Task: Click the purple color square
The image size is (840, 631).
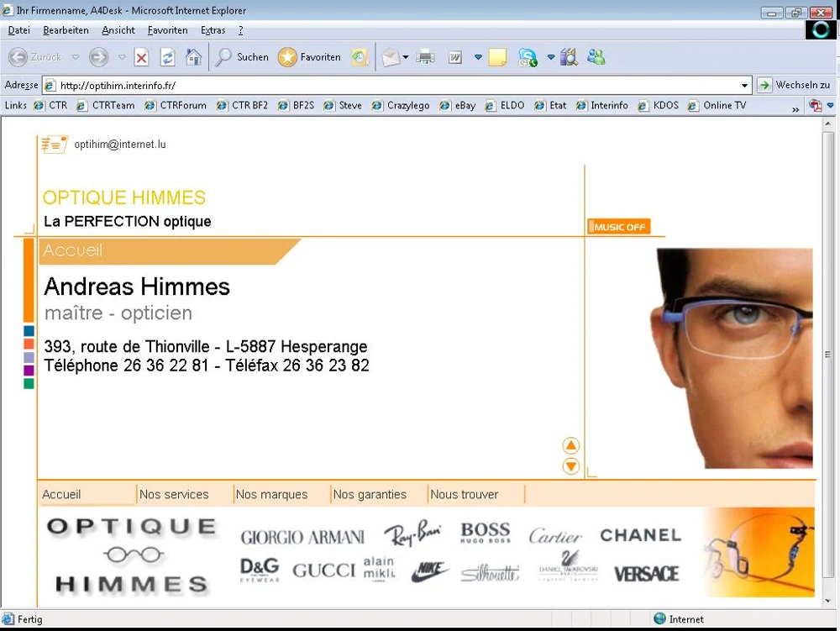Action: 29,371
